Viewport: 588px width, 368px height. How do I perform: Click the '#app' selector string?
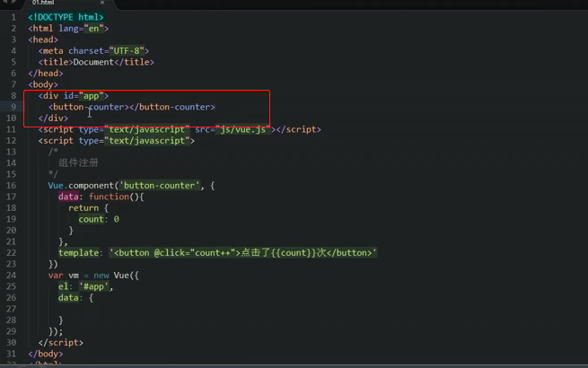(x=93, y=287)
